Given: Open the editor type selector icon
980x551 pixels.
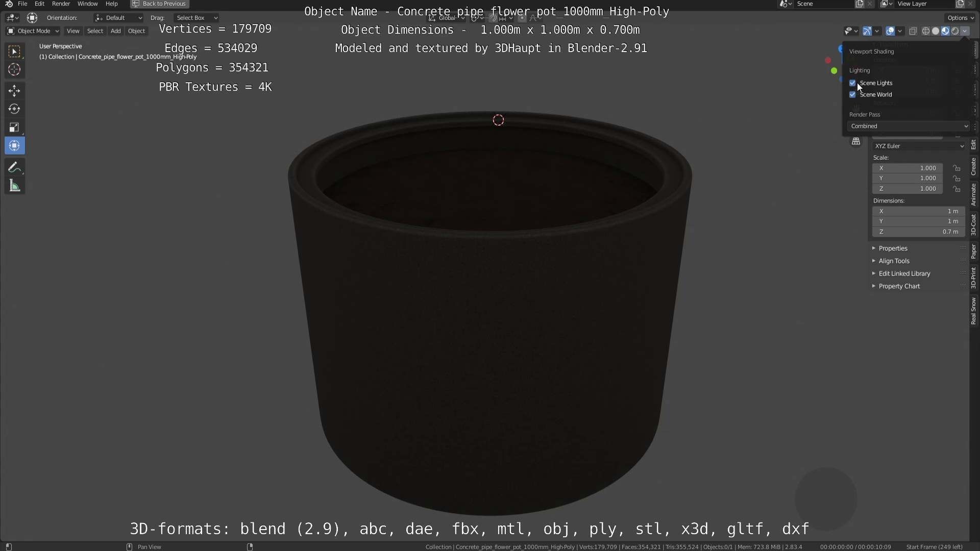Looking at the screenshot, I should point(12,18).
